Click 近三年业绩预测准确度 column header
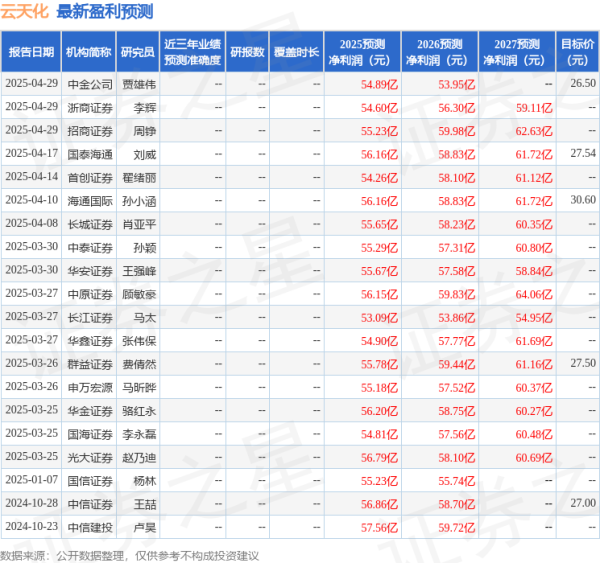The height and width of the screenshot is (563, 600). pyautogui.click(x=192, y=52)
